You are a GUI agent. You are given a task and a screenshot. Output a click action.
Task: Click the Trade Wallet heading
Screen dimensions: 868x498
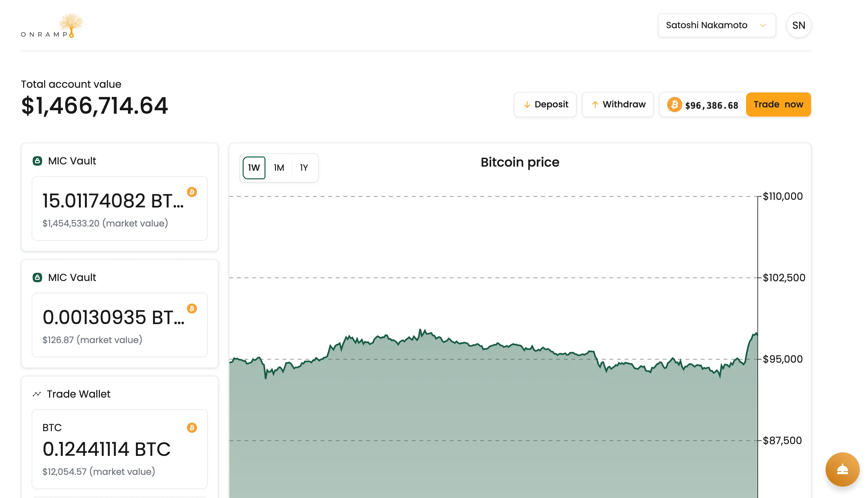tap(79, 394)
